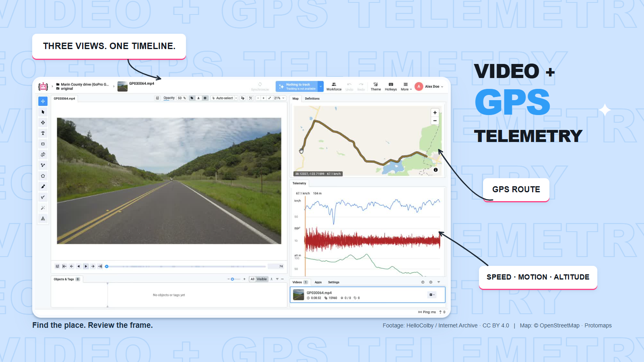
Task: Switch to the Definitions tab
Action: click(x=312, y=99)
